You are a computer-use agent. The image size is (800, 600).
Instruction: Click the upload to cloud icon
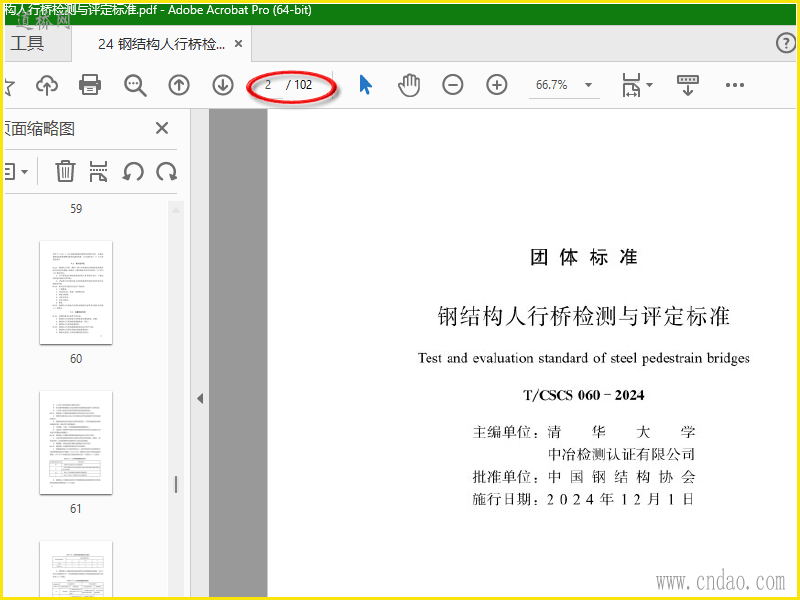click(x=47, y=85)
